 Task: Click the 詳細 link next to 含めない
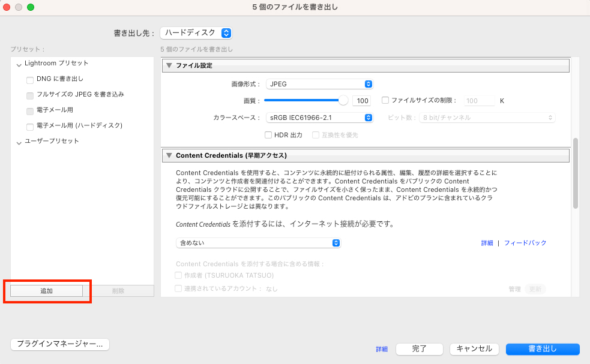[x=487, y=243]
